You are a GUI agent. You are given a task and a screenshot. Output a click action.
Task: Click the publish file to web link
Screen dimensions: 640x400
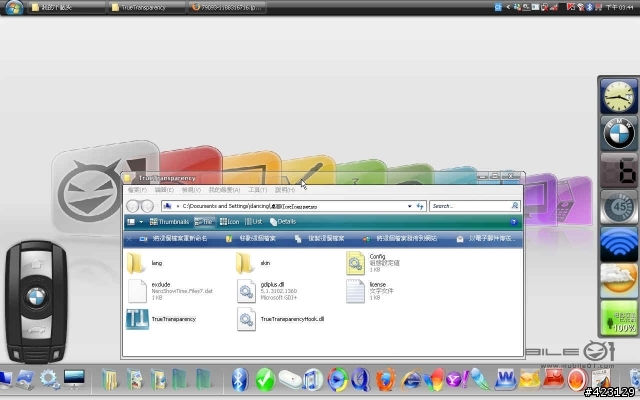click(x=400, y=238)
